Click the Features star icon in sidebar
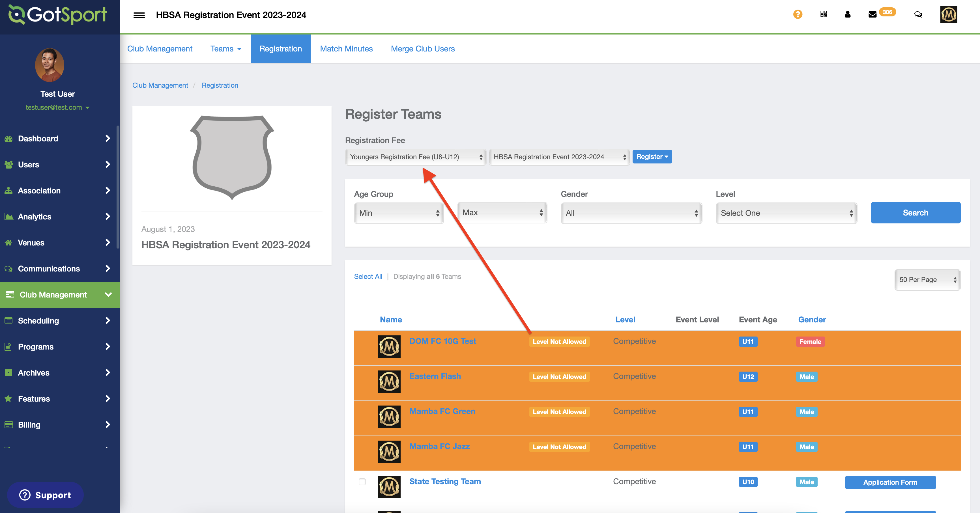This screenshot has width=980, height=513. pyautogui.click(x=8, y=398)
